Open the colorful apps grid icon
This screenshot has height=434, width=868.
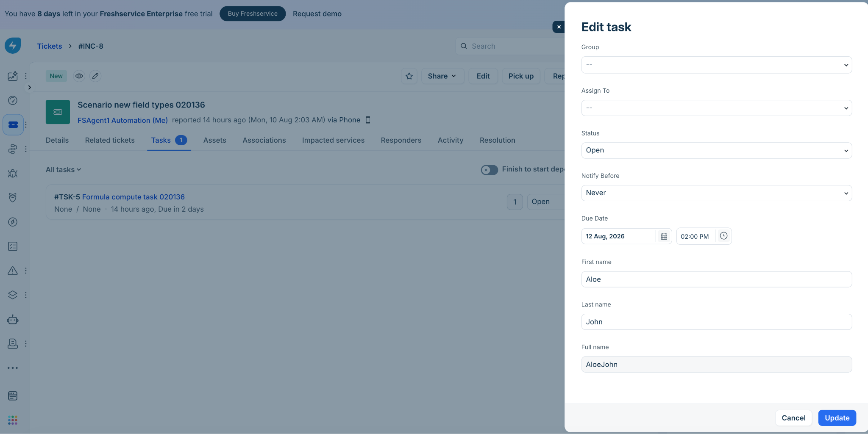pyautogui.click(x=13, y=420)
